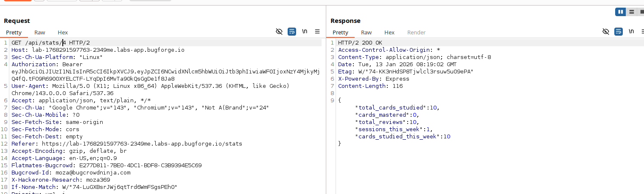Click the Response panel title

click(345, 21)
